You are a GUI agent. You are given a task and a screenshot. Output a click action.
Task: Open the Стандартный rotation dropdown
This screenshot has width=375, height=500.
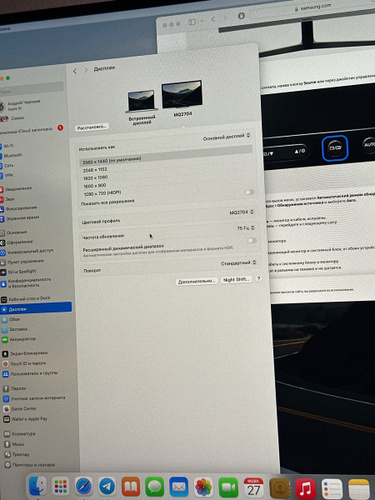pos(238,263)
